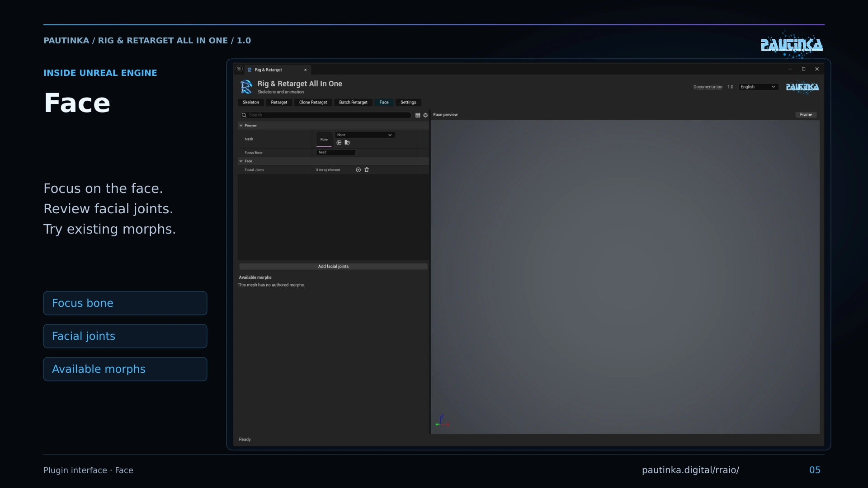Use selected asset for Mesh
The width and height of the screenshot is (868, 488).
pyautogui.click(x=339, y=143)
